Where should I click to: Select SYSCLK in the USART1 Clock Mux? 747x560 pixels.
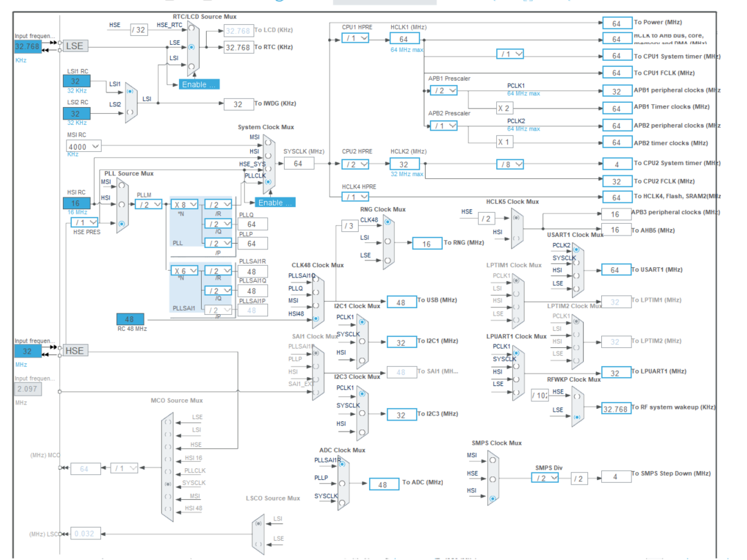(576, 263)
